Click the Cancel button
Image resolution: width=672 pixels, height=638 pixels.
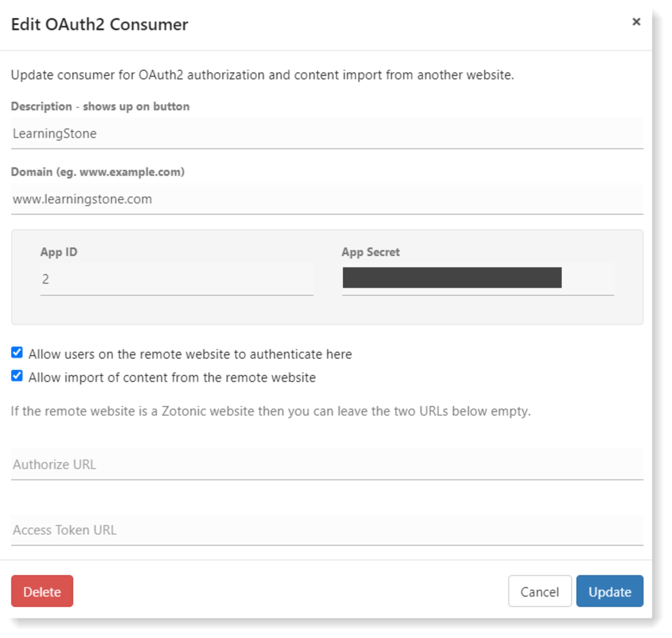click(x=539, y=592)
